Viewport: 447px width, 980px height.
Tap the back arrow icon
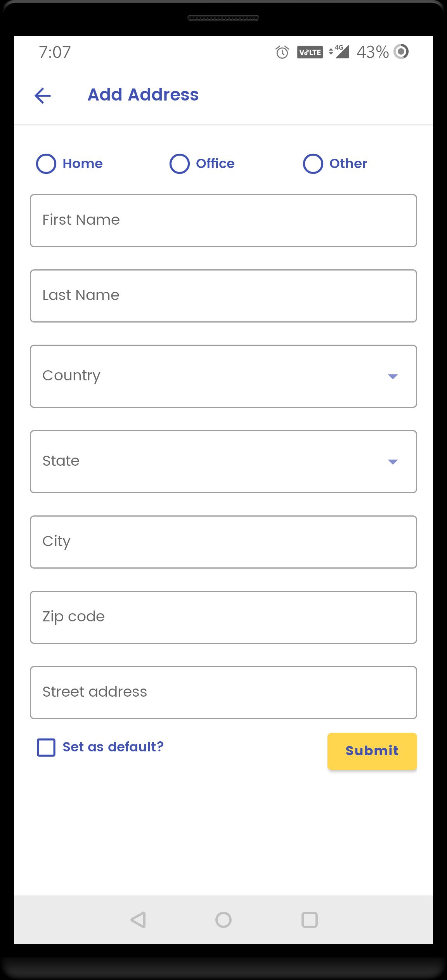click(x=43, y=95)
